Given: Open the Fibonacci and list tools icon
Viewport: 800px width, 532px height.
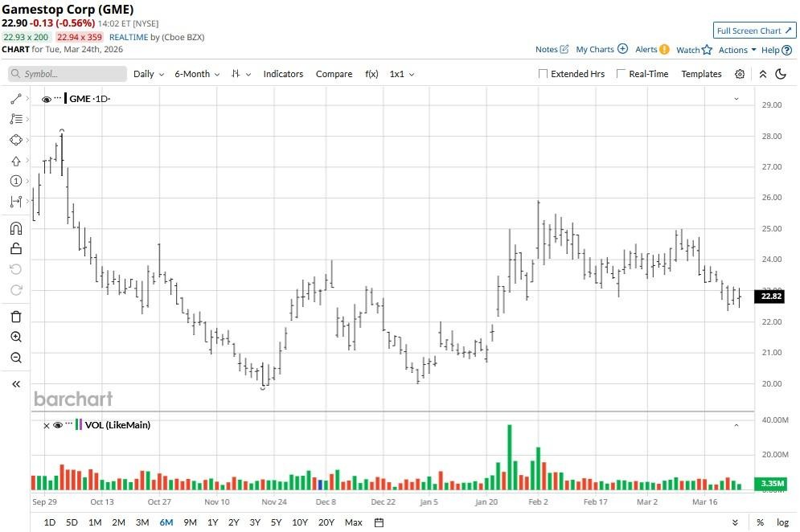Looking at the screenshot, I should point(16,119).
